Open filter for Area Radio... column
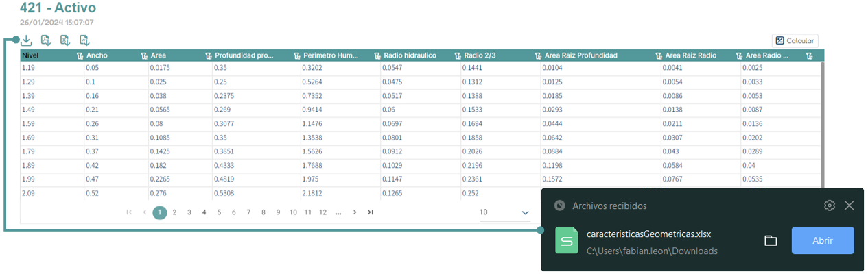Image resolution: width=868 pixels, height=274 pixels. (x=810, y=55)
